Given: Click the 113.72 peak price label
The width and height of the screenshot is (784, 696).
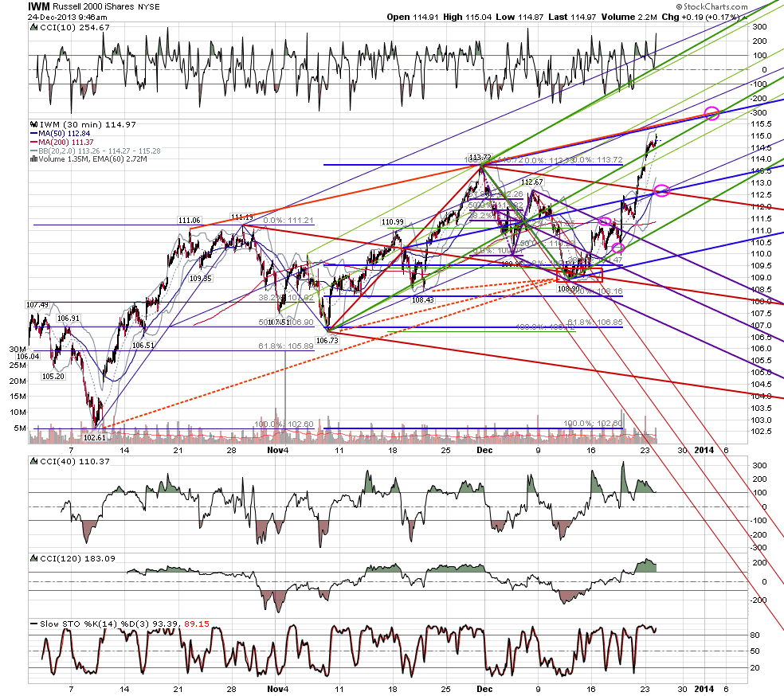Looking at the screenshot, I should tap(480, 158).
